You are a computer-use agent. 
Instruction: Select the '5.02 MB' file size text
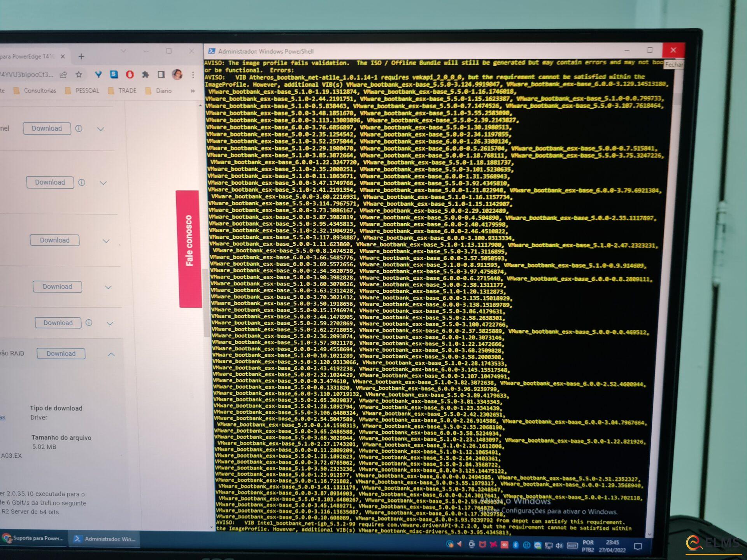tap(44, 447)
